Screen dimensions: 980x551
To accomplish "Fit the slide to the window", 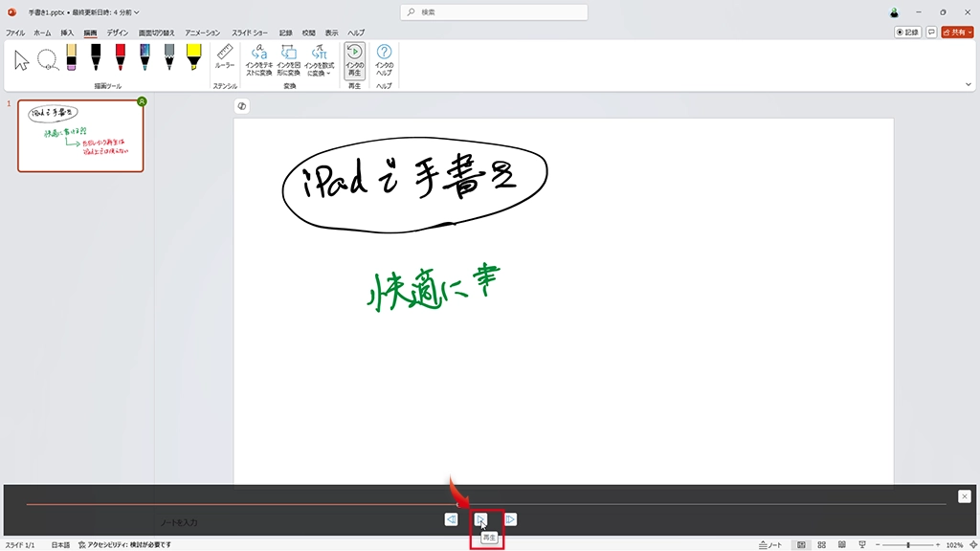I will pyautogui.click(x=972, y=544).
